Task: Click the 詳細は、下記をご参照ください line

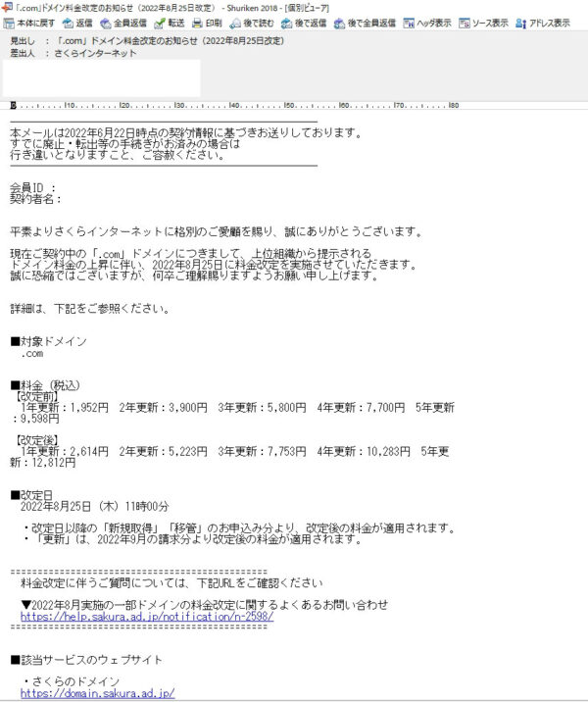Action: 89,309
